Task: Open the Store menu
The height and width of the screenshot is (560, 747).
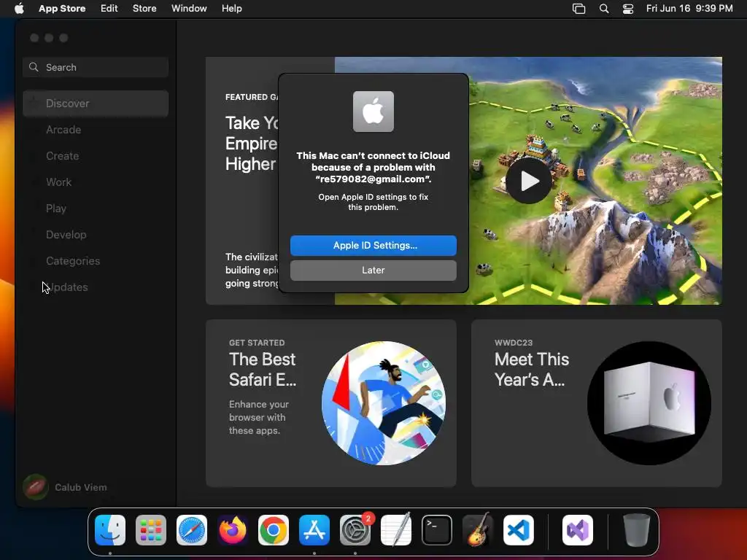Action: click(144, 9)
